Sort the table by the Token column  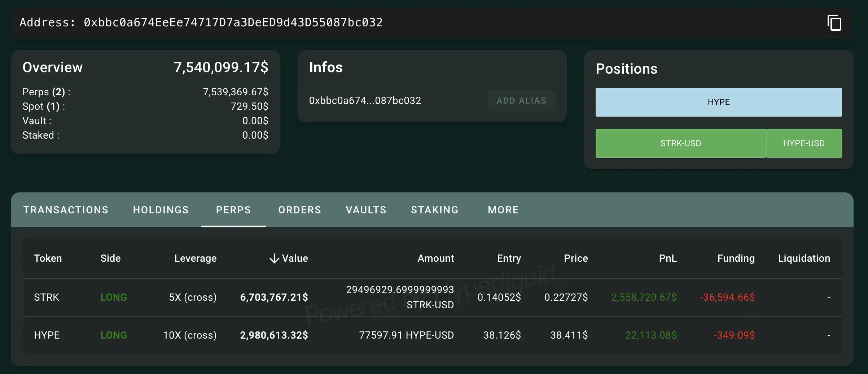pyautogui.click(x=48, y=258)
